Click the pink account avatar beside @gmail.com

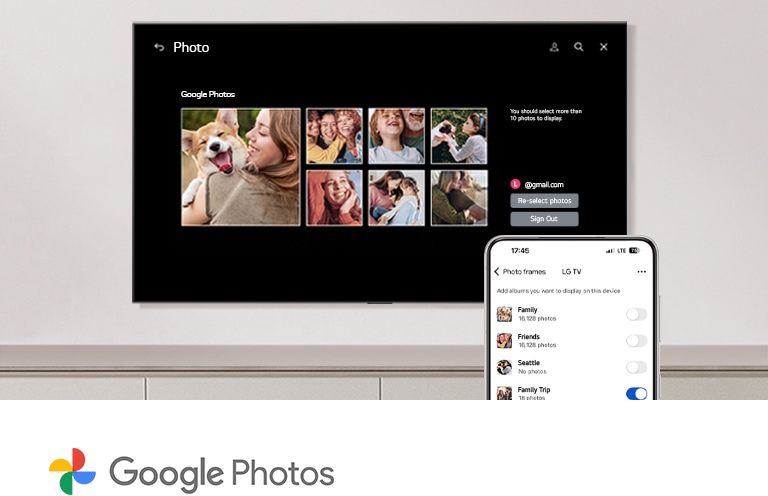coord(515,184)
